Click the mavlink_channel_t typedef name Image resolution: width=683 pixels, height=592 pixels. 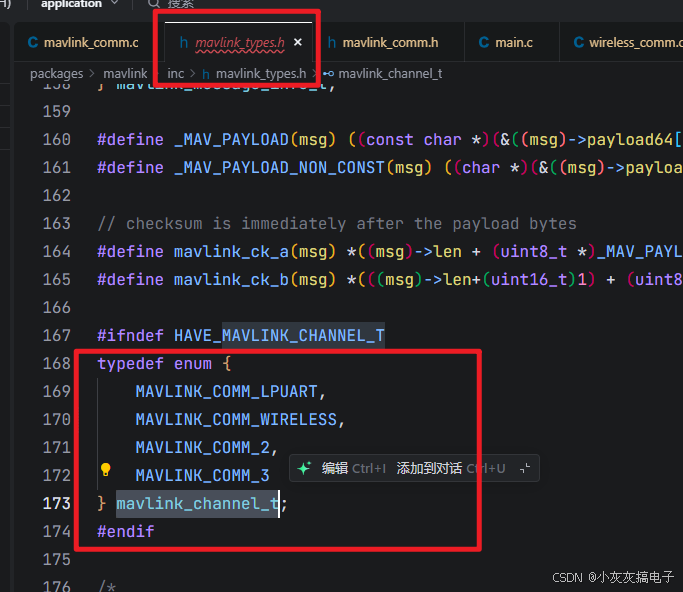(x=198, y=504)
